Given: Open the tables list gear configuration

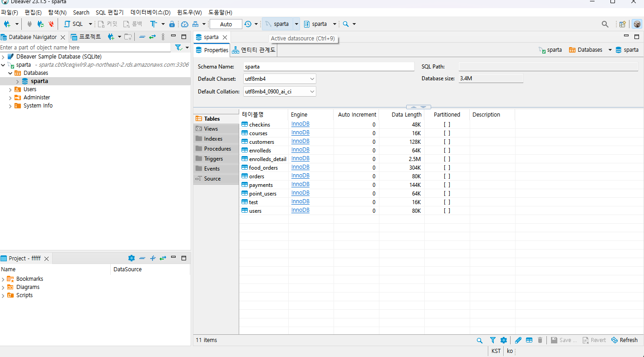Looking at the screenshot, I should tap(503, 340).
